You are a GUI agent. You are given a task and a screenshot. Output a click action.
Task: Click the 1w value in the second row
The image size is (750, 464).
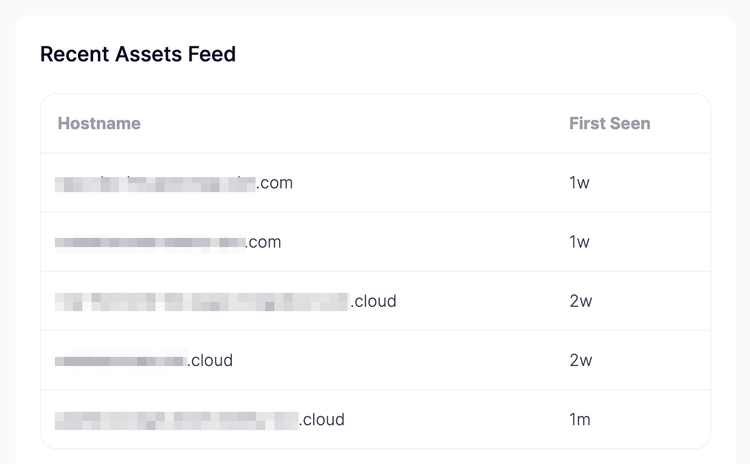579,242
